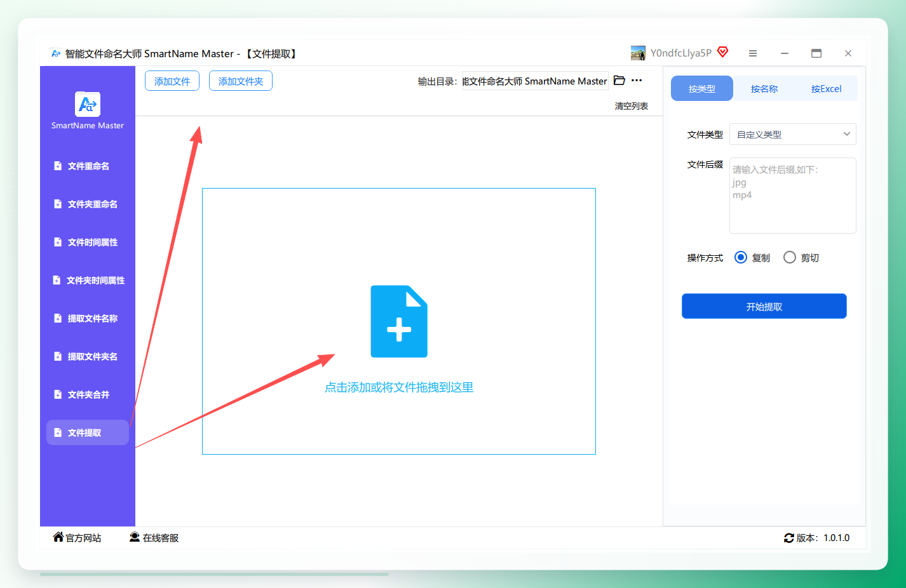Click the 在线客服 headset icon
This screenshot has width=906, height=588.
tap(135, 537)
